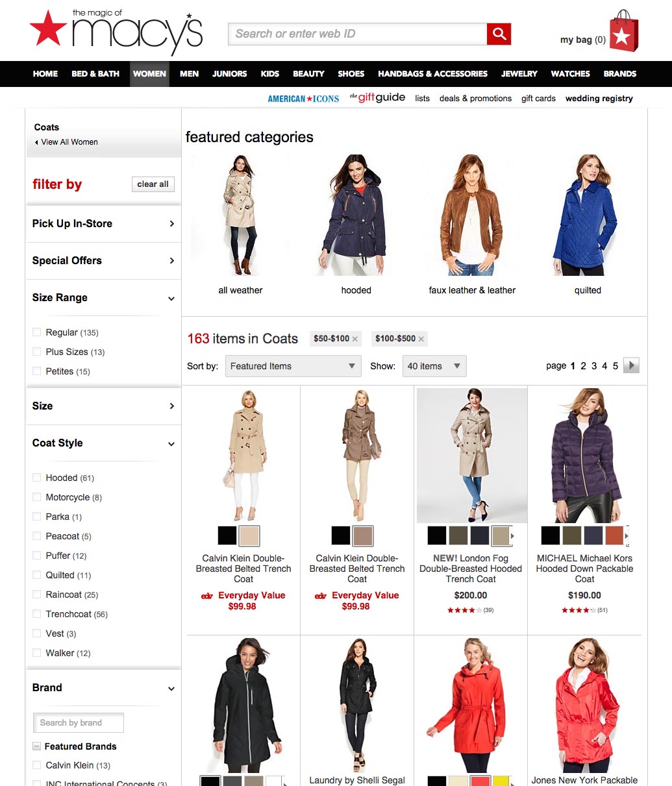Open the wedding registry link
672x786 pixels.
(x=599, y=99)
